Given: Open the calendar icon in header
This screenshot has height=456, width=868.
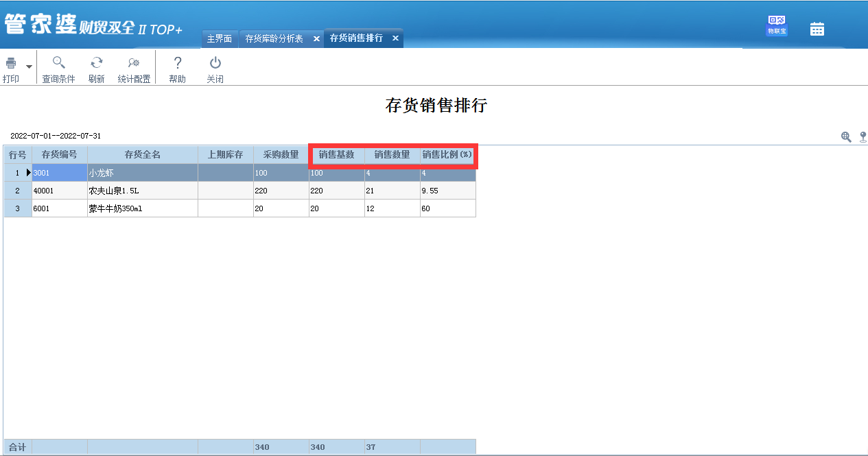Looking at the screenshot, I should coord(817,29).
